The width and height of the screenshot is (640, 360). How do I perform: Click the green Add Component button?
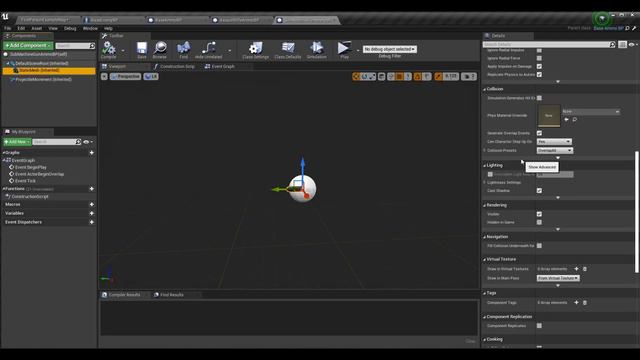coord(28,46)
